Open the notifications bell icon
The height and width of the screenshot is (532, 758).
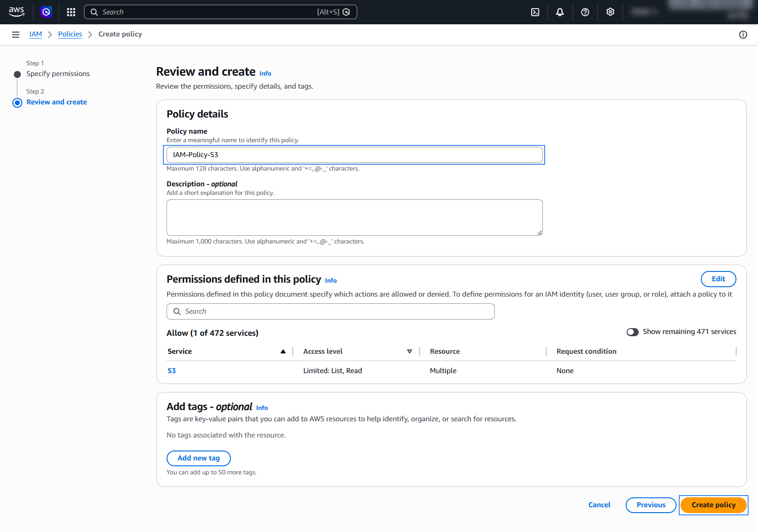pyautogui.click(x=560, y=12)
